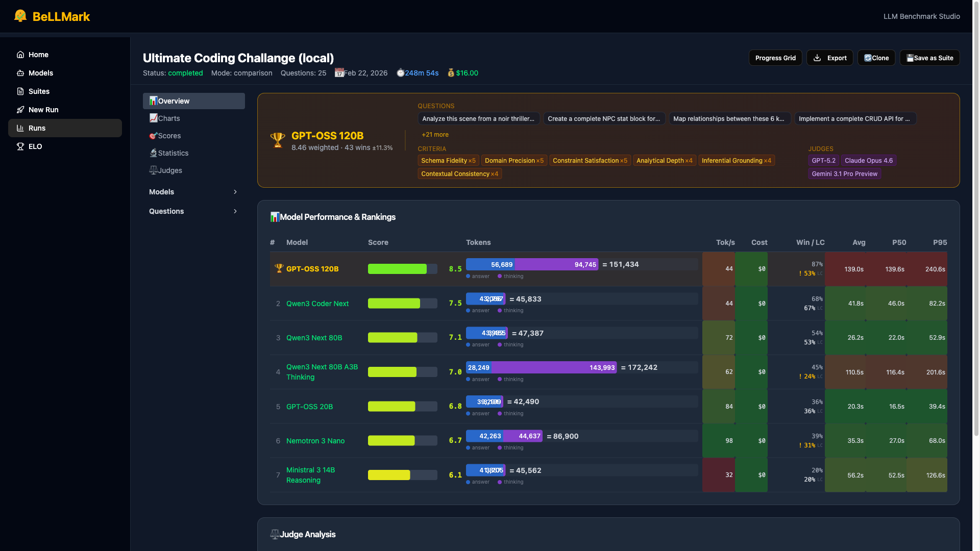Show the +21 more questions
The width and height of the screenshot is (980, 551).
435,135
